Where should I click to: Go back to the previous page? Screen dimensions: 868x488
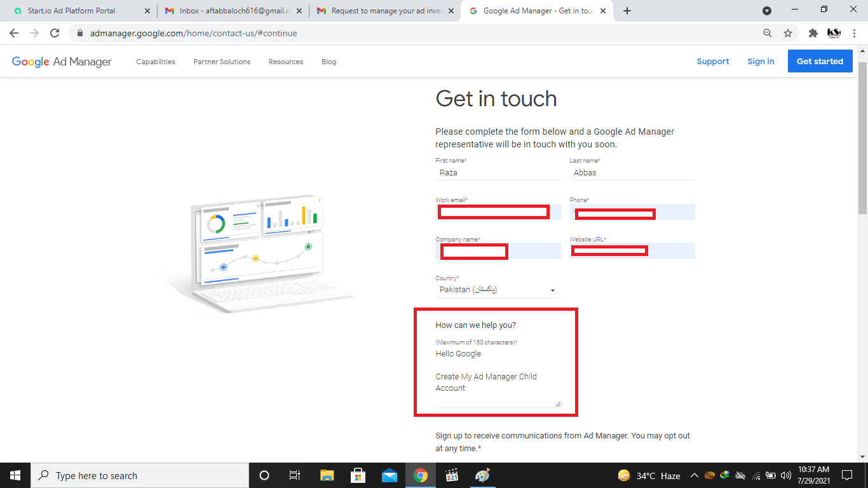pyautogui.click(x=14, y=33)
